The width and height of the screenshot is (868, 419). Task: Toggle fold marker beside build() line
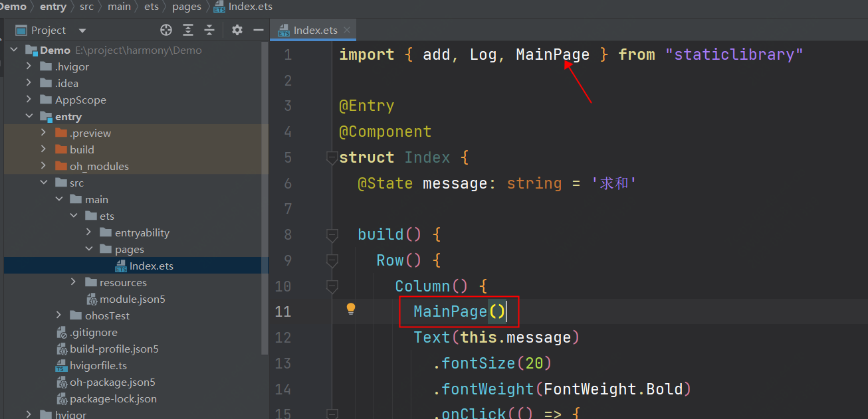pyautogui.click(x=332, y=234)
